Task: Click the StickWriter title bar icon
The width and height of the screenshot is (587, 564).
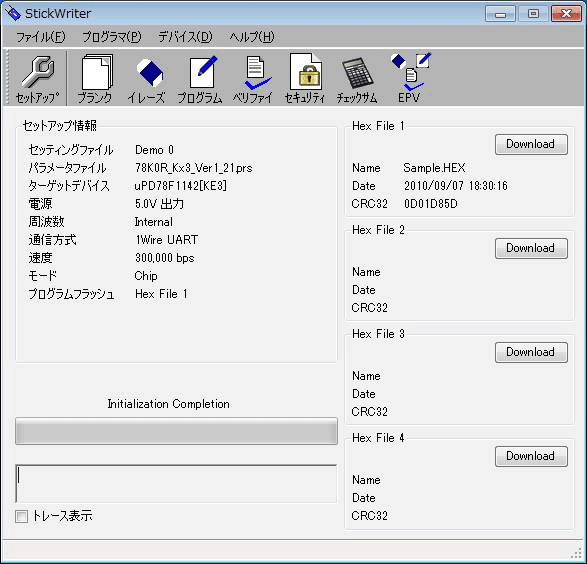Action: click(x=13, y=13)
